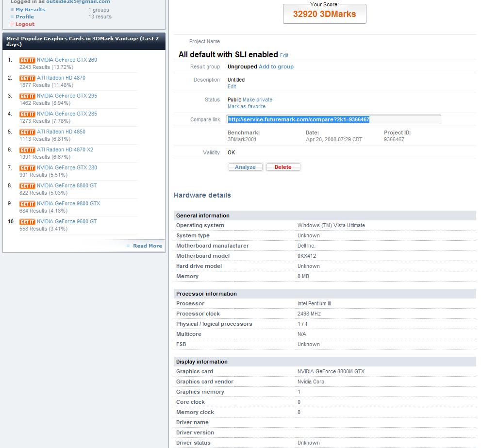The width and height of the screenshot is (481, 448).
Task: Click the 3DMark2001 benchmark text
Action: pyautogui.click(x=242, y=139)
